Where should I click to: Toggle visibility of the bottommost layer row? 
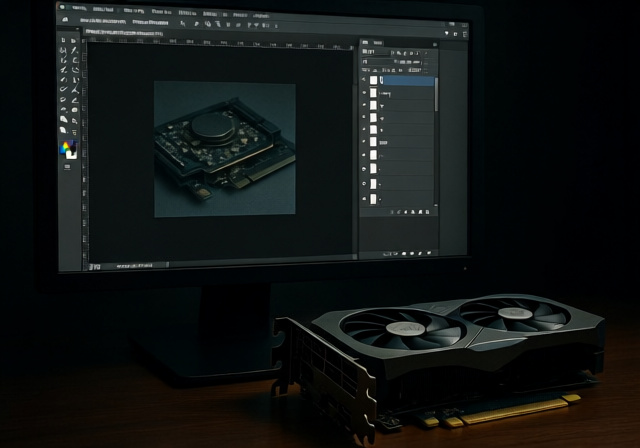[364, 199]
